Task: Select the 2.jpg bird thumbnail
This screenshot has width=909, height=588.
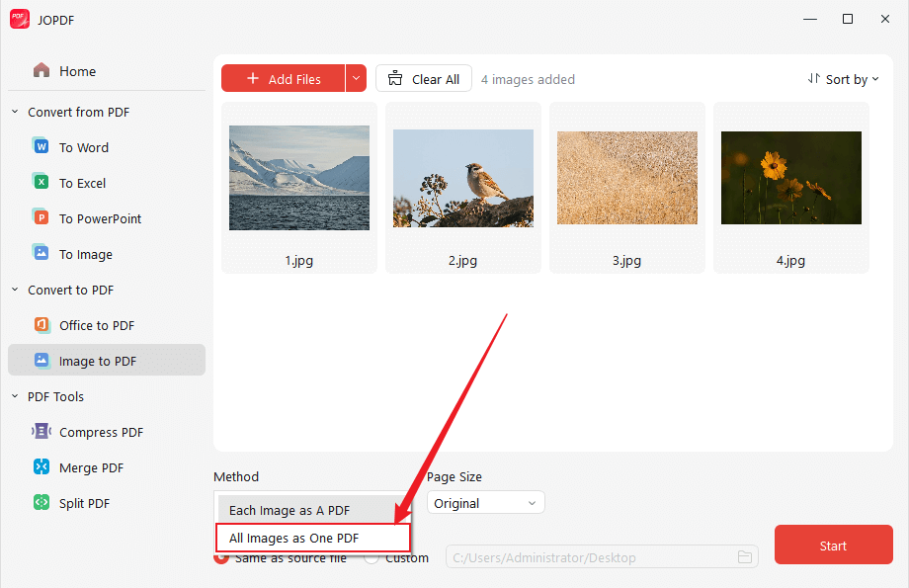Action: [x=462, y=177]
